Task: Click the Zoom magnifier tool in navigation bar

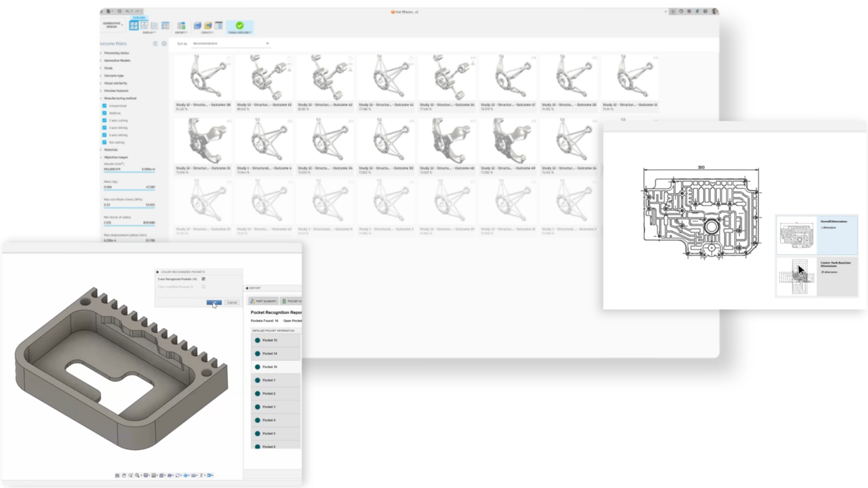Action: click(x=138, y=476)
